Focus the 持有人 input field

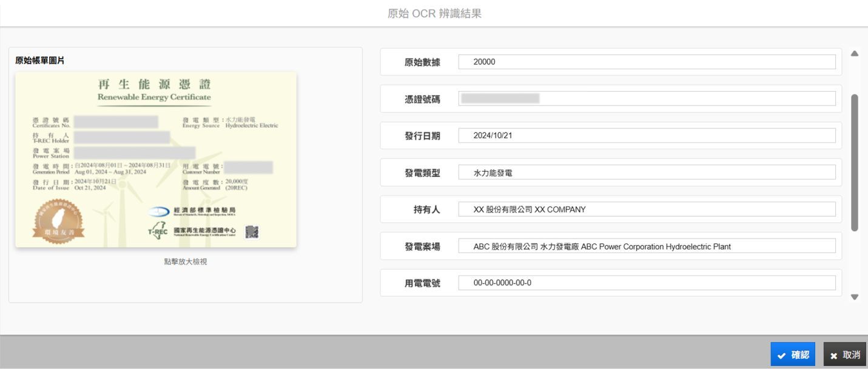point(647,209)
